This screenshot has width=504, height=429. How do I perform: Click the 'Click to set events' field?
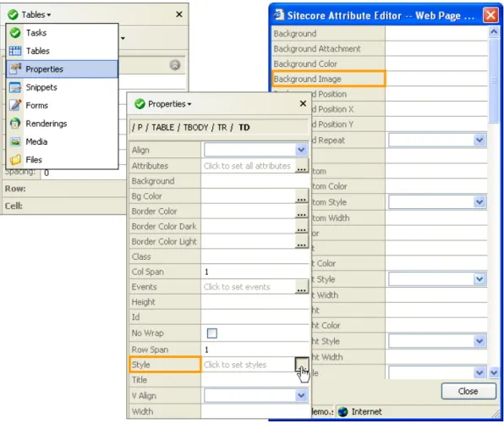(x=248, y=287)
